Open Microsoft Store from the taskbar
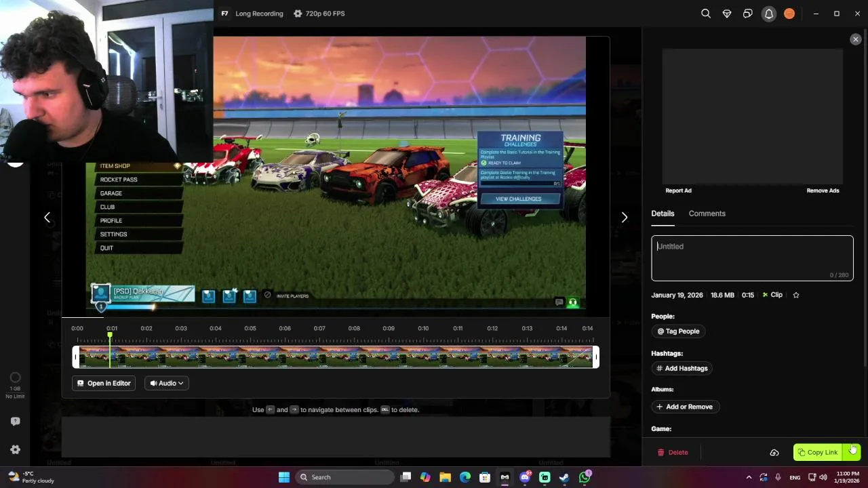 pos(485,477)
